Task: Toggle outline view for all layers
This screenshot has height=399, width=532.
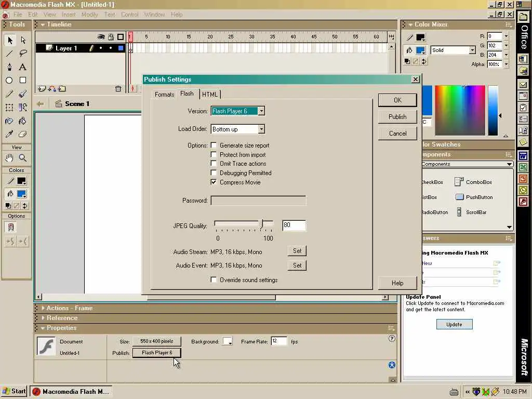Action: point(121,37)
